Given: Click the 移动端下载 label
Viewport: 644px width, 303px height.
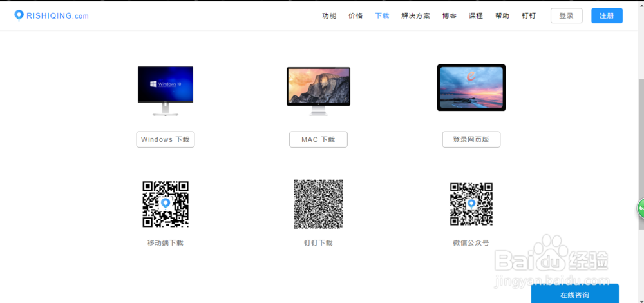Looking at the screenshot, I should click(165, 242).
